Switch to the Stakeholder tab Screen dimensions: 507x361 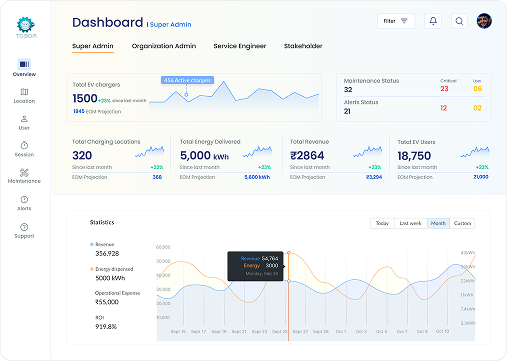[303, 46]
